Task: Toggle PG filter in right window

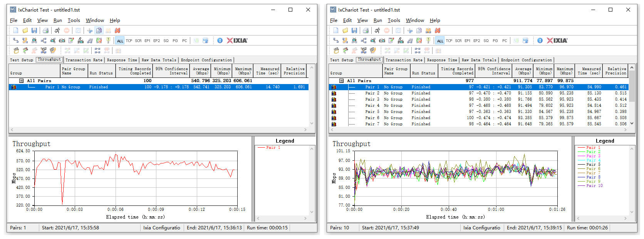Action: (495, 41)
